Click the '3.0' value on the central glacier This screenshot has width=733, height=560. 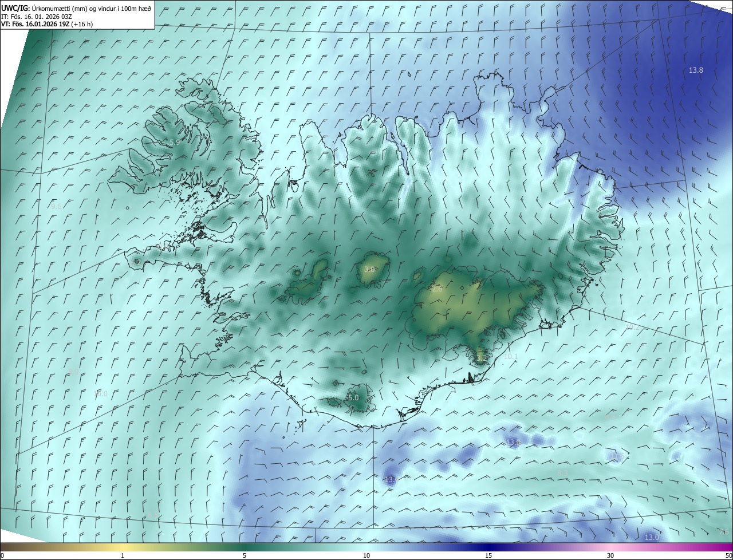point(369,269)
